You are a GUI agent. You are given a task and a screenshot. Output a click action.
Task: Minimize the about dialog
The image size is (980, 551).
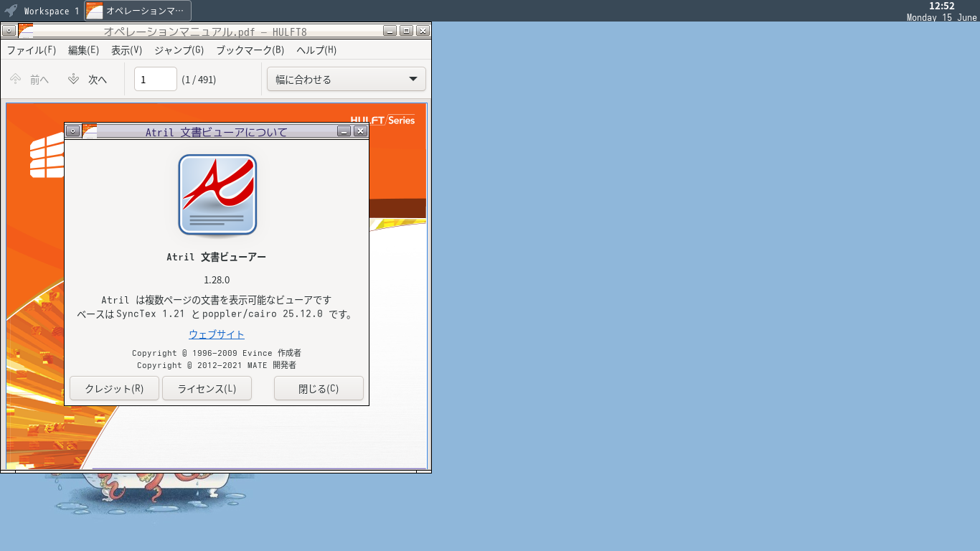point(344,131)
